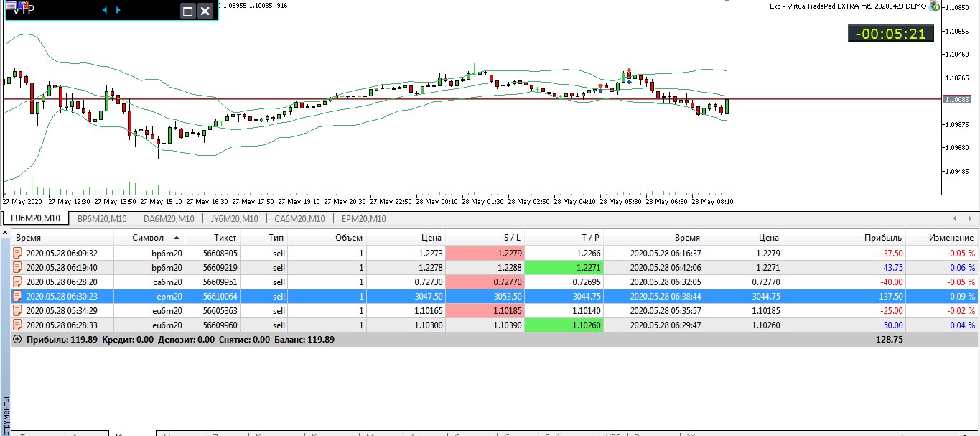980x436 pixels.
Task: Select the row dated 2020.05.28 06:09:32
Action: tap(494, 253)
